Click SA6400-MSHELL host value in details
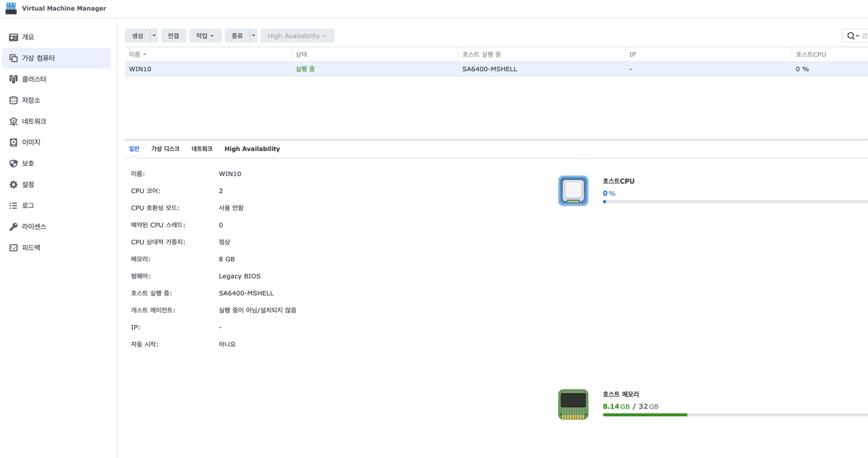This screenshot has width=868, height=458. click(x=246, y=293)
